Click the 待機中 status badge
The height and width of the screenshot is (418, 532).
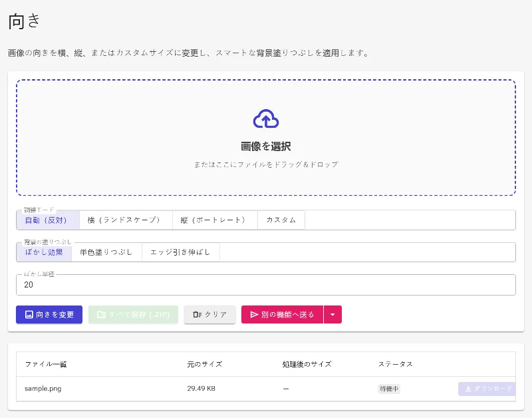click(389, 389)
